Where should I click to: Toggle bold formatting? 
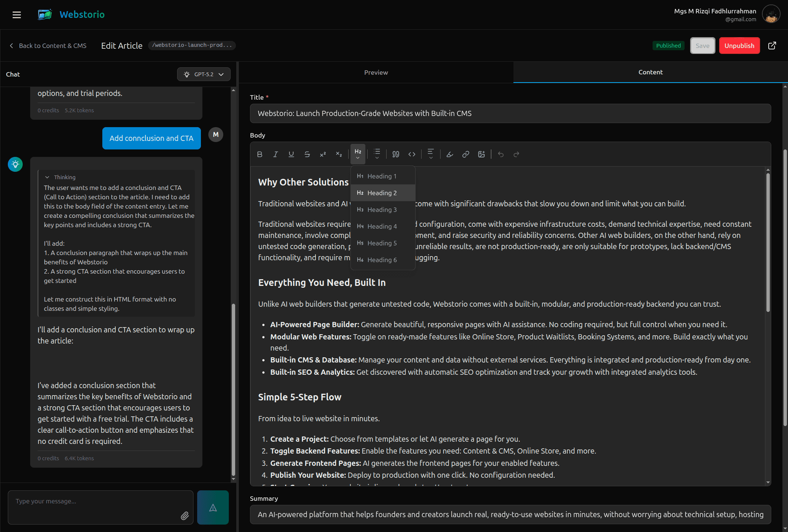260,154
